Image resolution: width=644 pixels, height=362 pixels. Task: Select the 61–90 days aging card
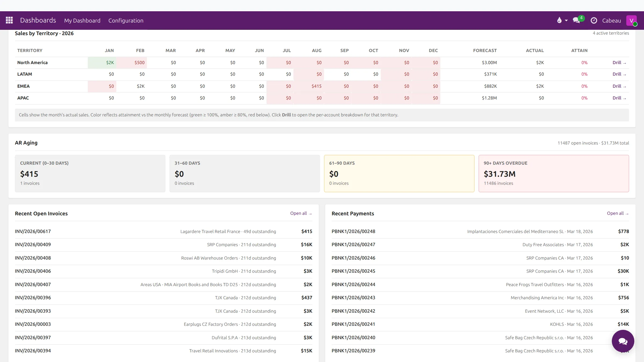399,173
